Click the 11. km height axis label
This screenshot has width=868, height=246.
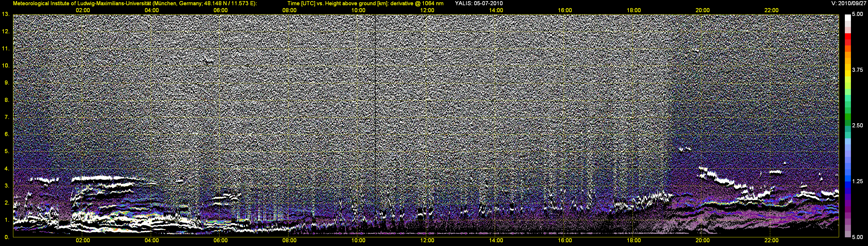pos(5,49)
